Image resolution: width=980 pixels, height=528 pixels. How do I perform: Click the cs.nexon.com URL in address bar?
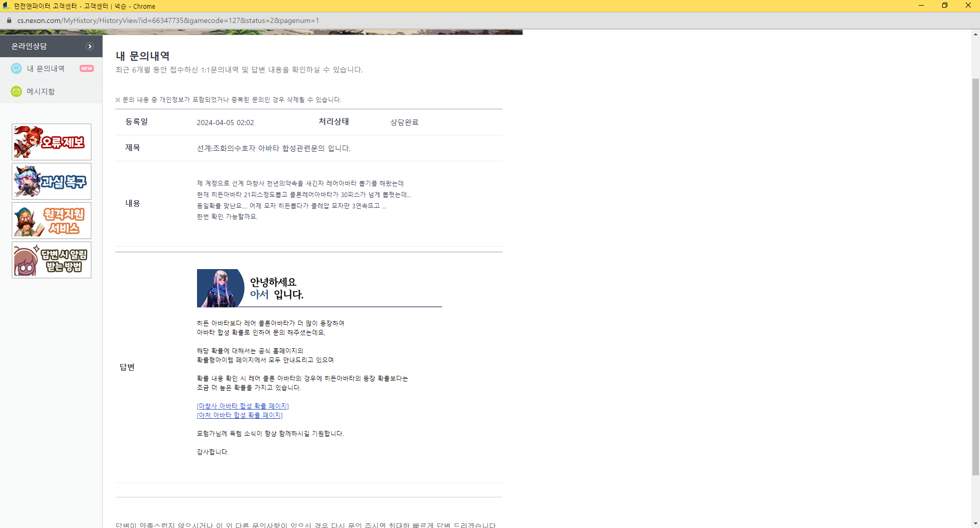coord(168,20)
